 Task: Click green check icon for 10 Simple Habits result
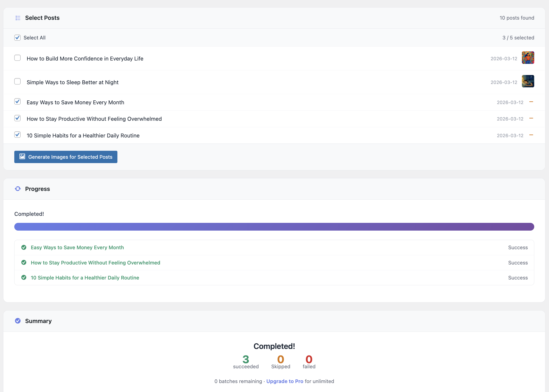pyautogui.click(x=24, y=278)
